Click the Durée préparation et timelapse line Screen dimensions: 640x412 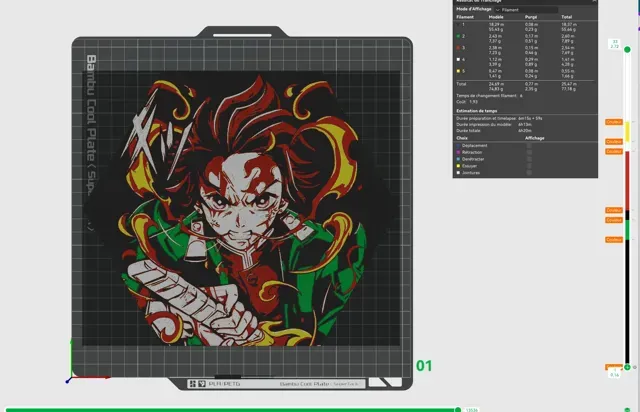(499, 118)
